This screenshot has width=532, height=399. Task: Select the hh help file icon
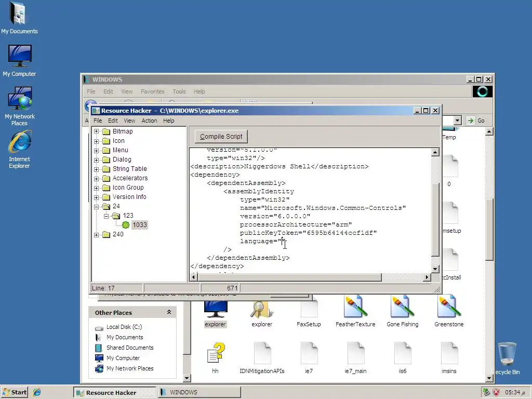tap(215, 358)
